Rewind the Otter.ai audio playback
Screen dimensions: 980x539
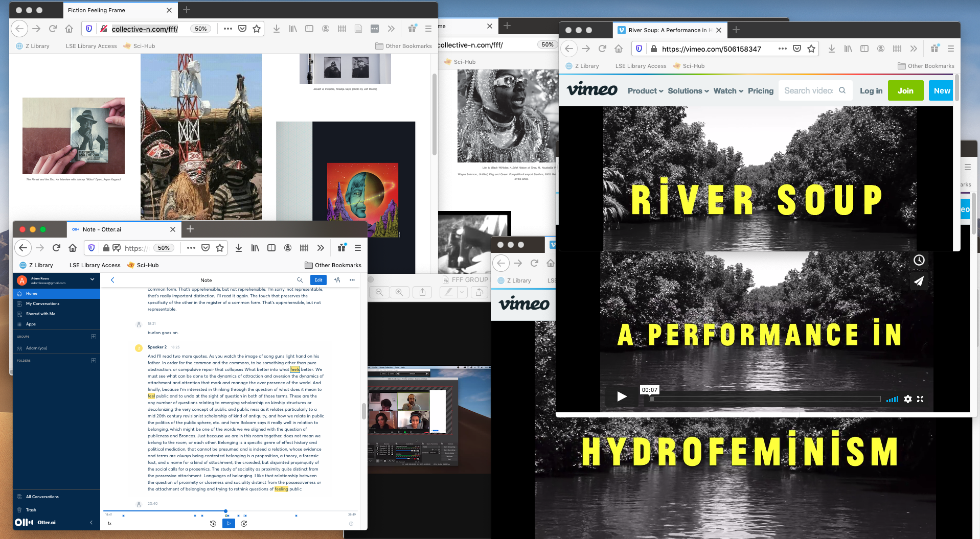click(x=213, y=523)
